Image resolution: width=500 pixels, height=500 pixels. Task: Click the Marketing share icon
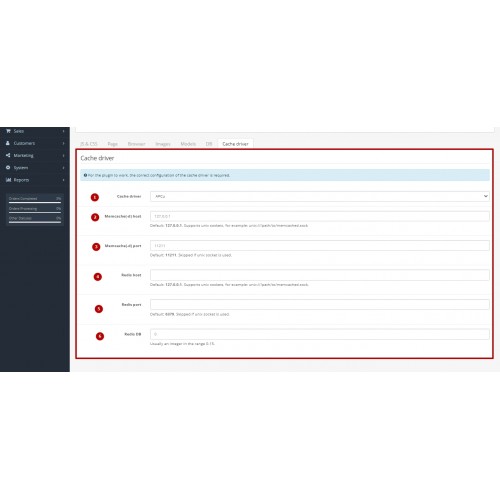pos(8,155)
